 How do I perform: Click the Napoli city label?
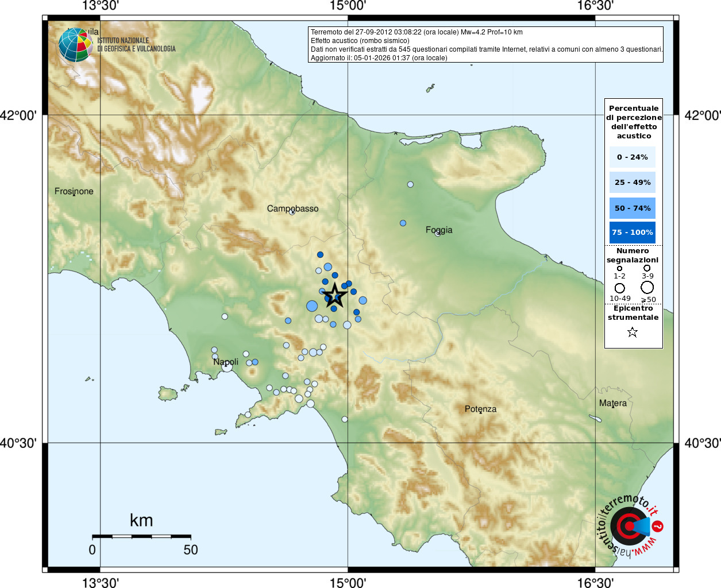coord(226,362)
